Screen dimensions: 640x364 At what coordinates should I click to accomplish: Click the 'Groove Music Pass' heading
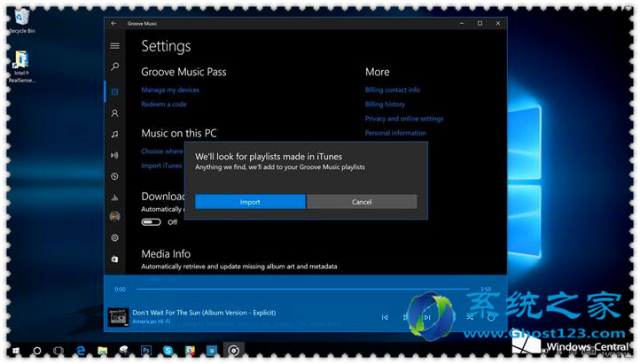click(183, 72)
